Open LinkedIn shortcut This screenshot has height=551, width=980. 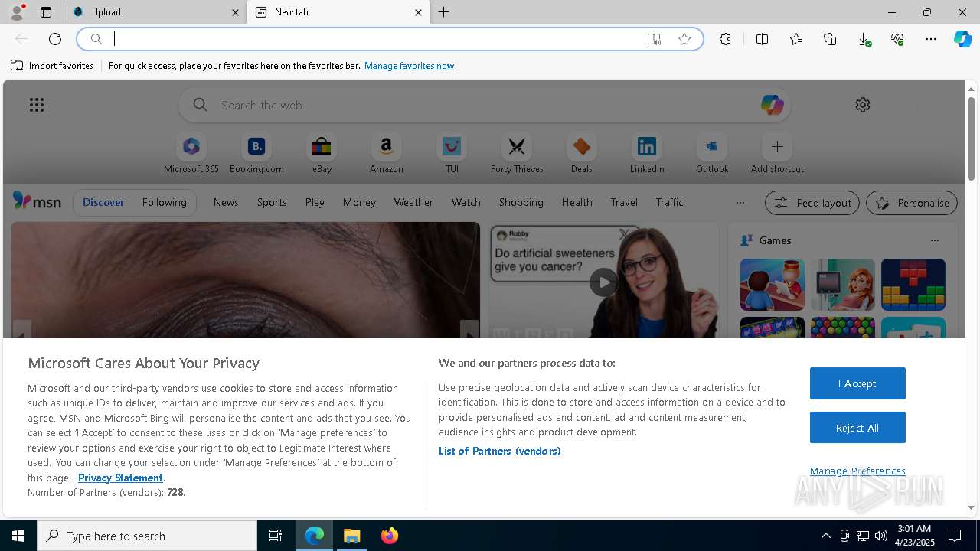tap(647, 154)
